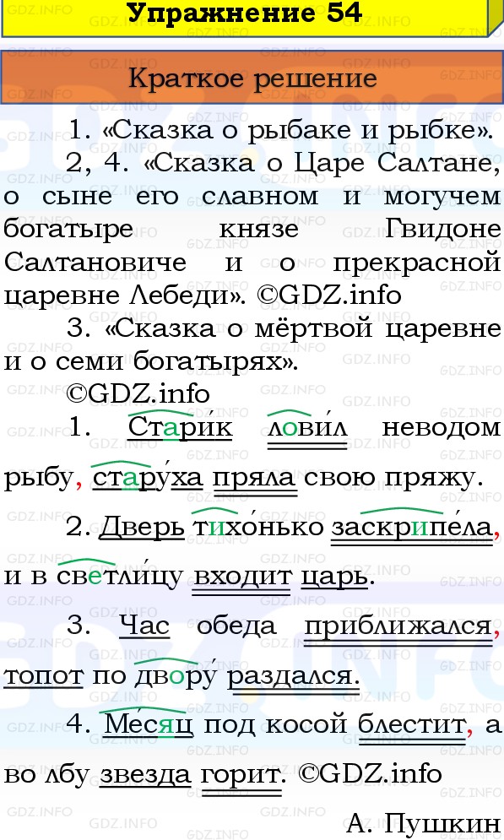
Task: Click the underlined word 'Месяц'
Action: pos(149,724)
